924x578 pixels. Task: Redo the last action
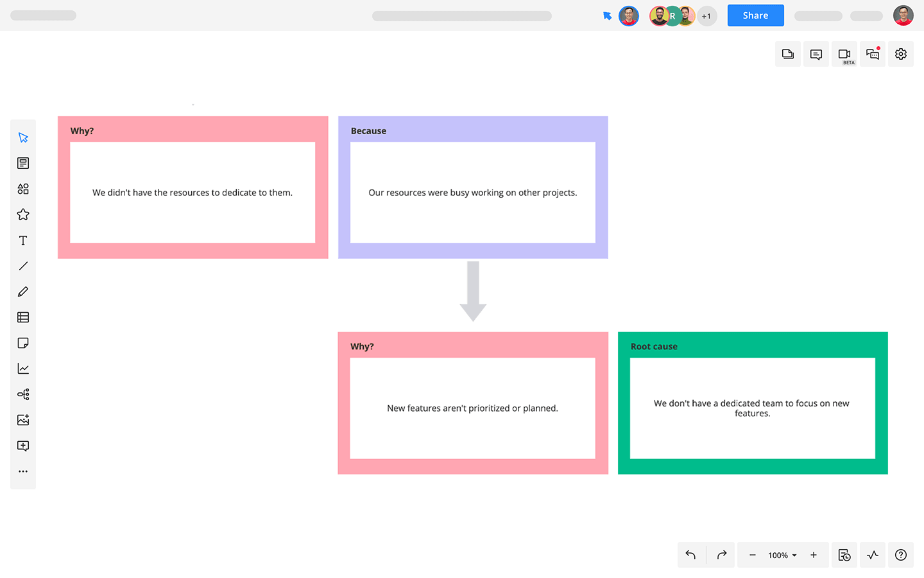pos(721,555)
